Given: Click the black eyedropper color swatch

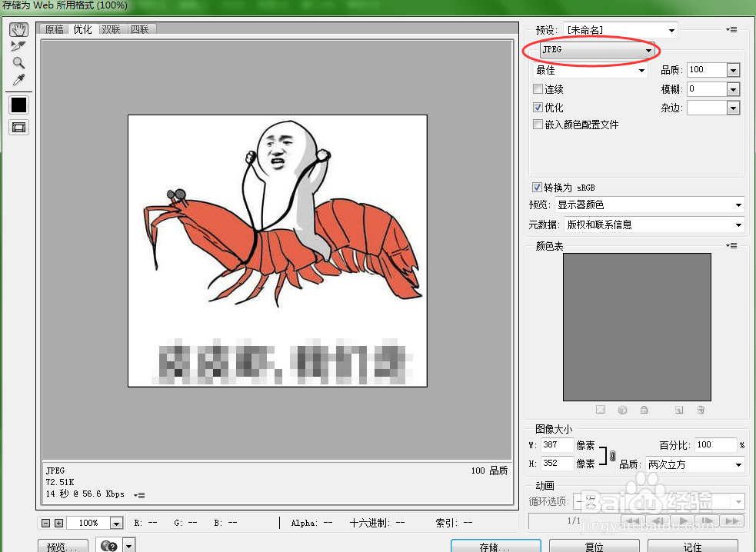Looking at the screenshot, I should [18, 105].
